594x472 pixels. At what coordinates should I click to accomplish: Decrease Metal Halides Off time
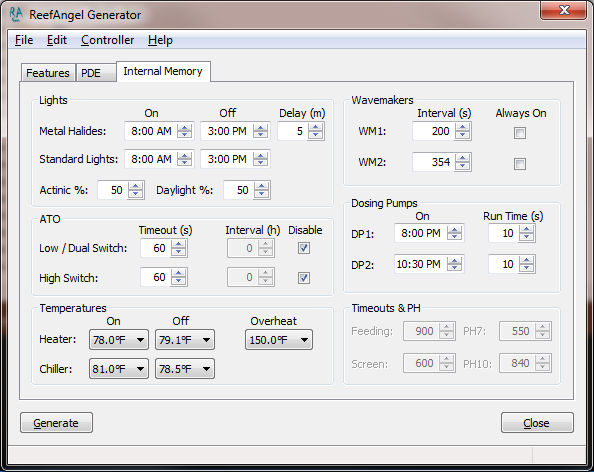click(261, 135)
